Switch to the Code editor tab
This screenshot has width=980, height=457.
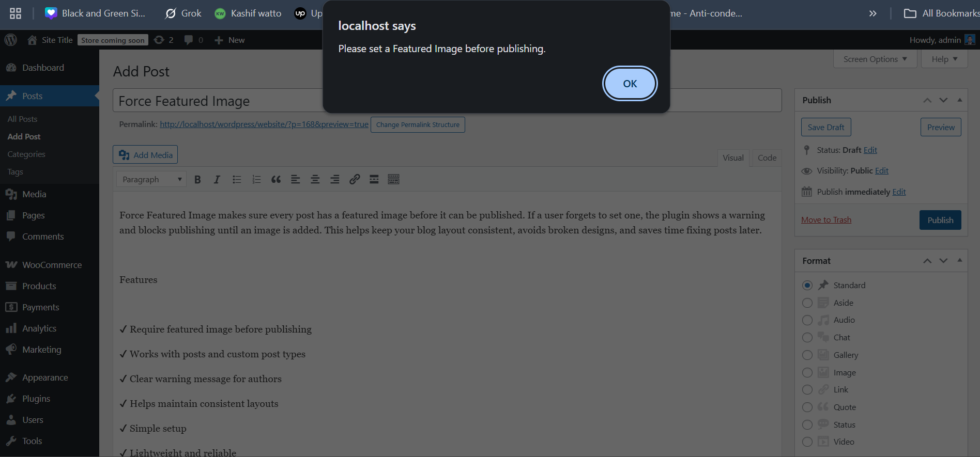767,158
